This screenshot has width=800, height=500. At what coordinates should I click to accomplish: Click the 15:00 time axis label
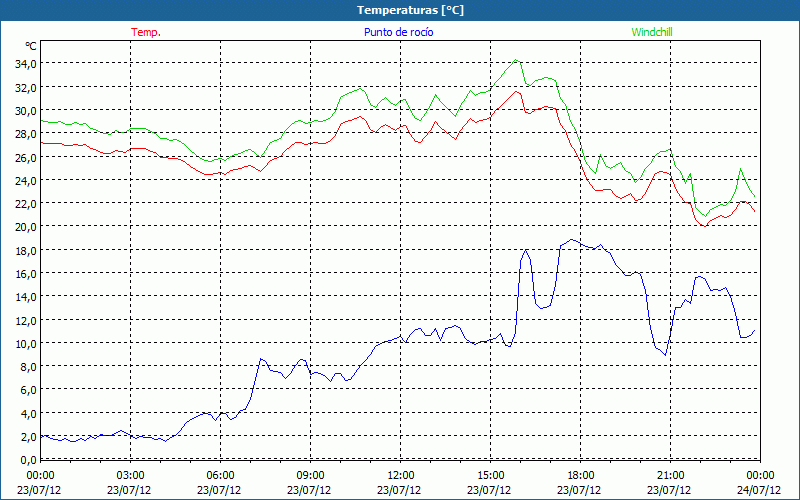(x=490, y=475)
